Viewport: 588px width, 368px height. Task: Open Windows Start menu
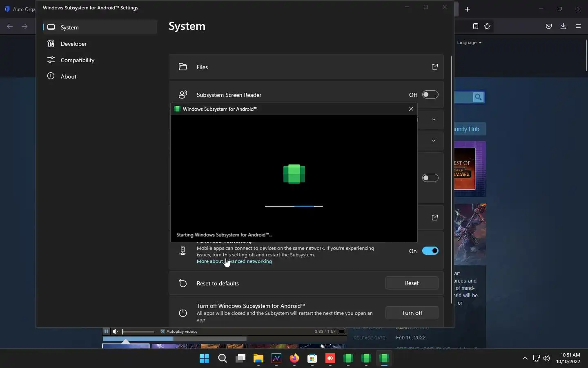205,359
